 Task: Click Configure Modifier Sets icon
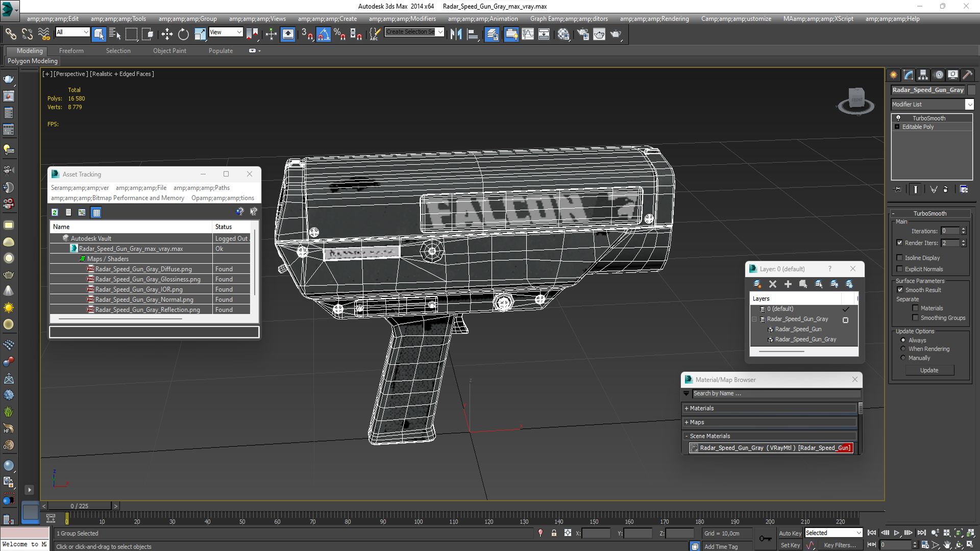click(x=964, y=189)
